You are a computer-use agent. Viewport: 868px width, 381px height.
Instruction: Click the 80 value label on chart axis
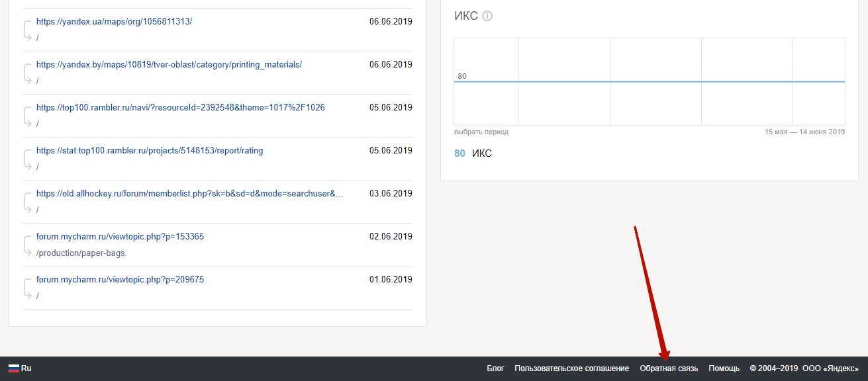[462, 76]
